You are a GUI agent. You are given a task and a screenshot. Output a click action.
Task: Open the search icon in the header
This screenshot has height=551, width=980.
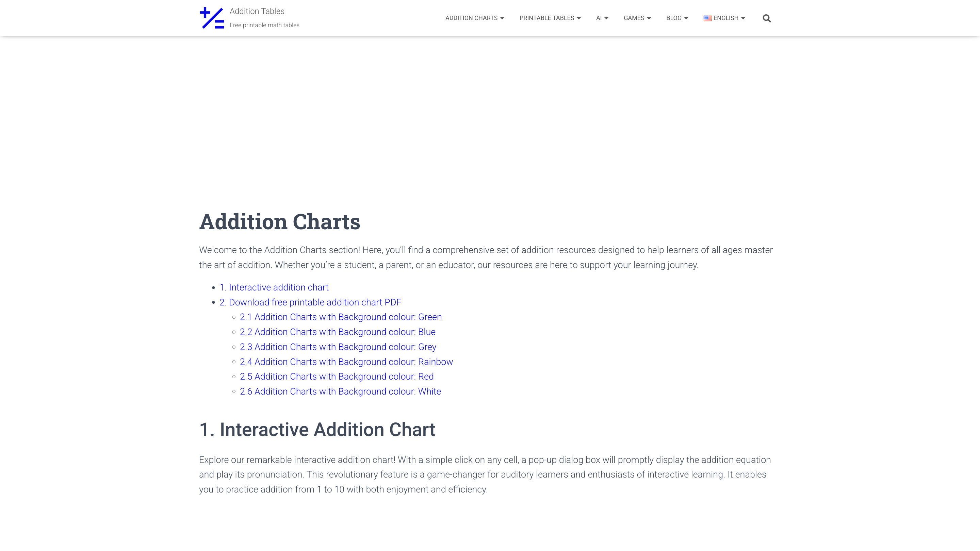[x=767, y=18]
